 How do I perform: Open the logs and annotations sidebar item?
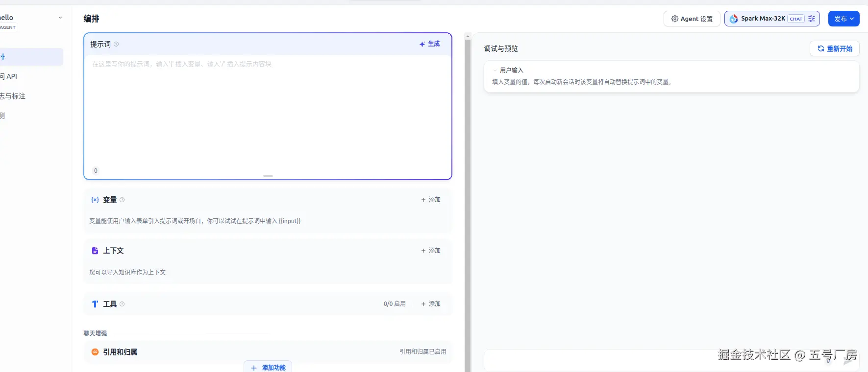pyautogui.click(x=31, y=96)
